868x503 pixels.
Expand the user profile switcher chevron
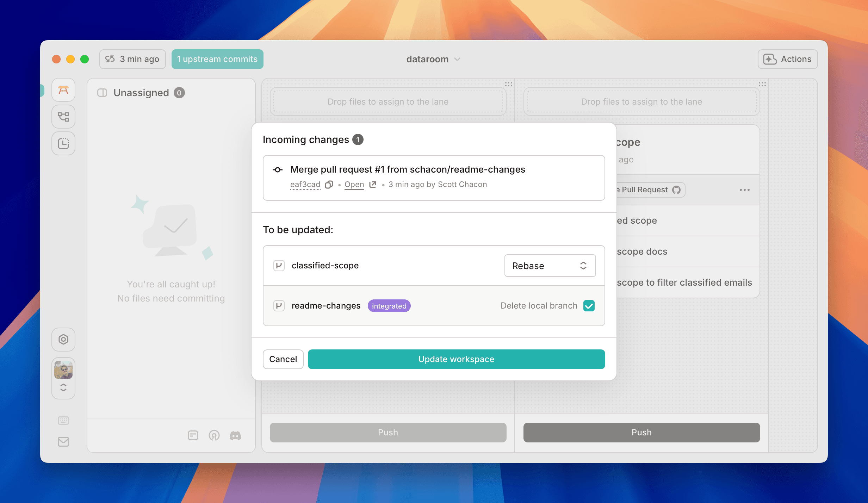pos(63,387)
